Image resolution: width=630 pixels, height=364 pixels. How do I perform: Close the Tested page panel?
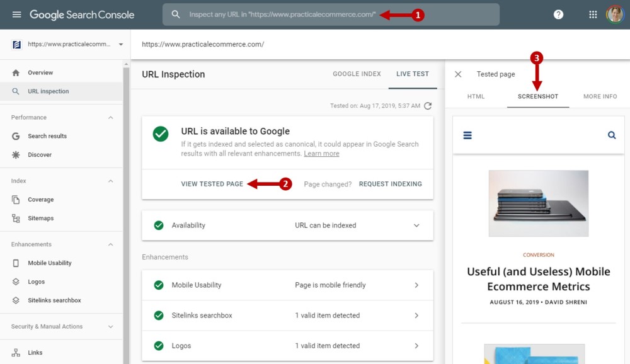point(458,74)
